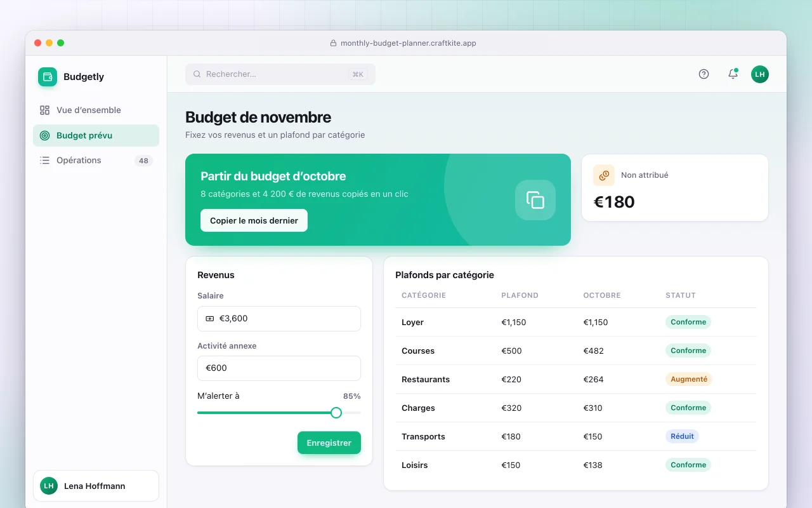Open help via the question mark icon
The height and width of the screenshot is (508, 812).
coord(704,74)
